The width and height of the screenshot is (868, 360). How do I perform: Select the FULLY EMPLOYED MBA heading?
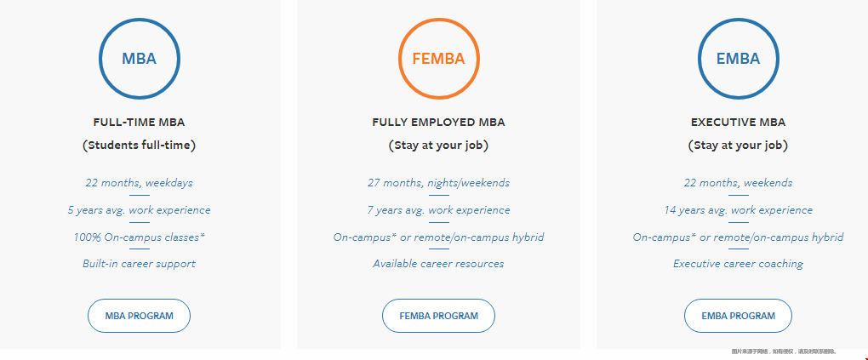(438, 123)
